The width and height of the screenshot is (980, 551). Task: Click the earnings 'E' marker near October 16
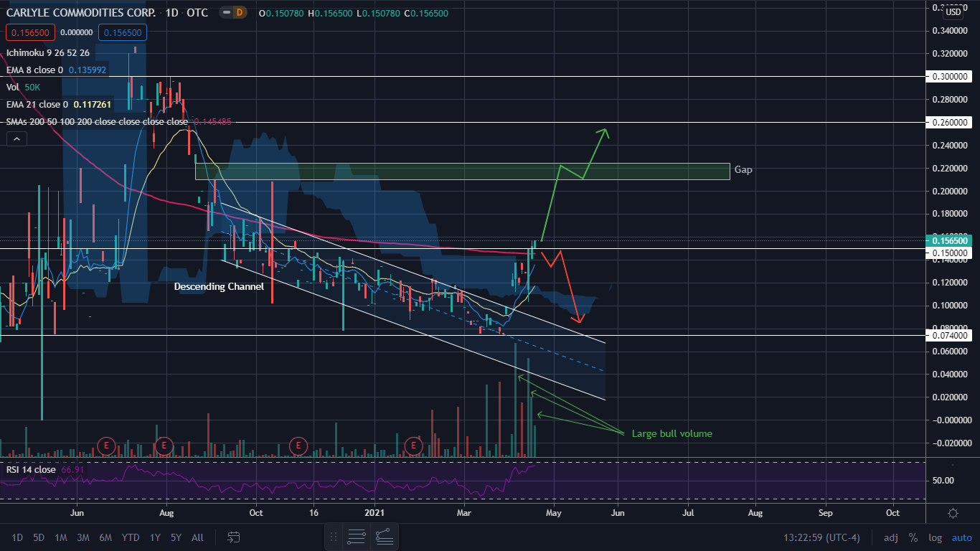pos(298,446)
